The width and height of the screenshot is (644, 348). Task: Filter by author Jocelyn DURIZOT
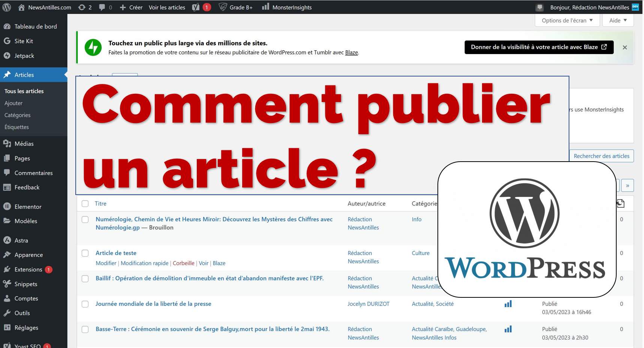pyautogui.click(x=368, y=304)
